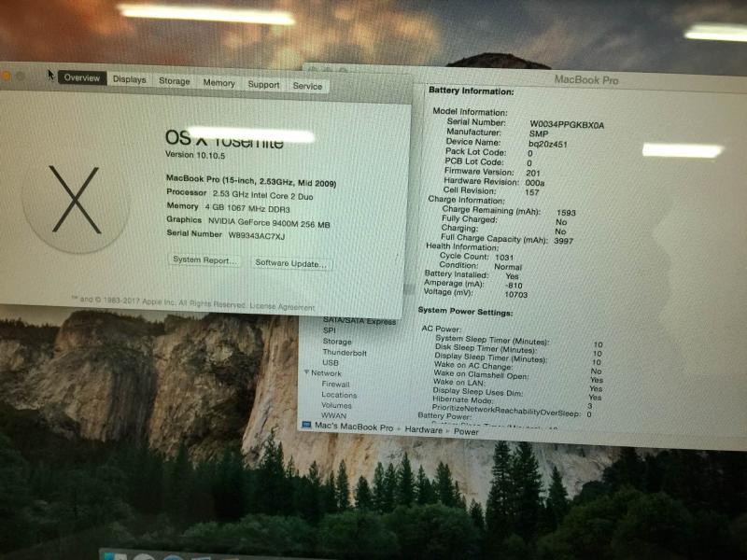Select the Memory tab

(219, 83)
